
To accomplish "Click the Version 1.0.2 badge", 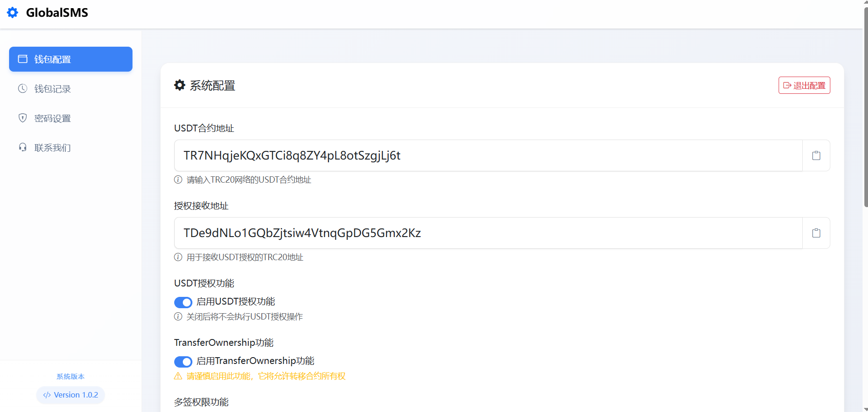I will pyautogui.click(x=71, y=395).
